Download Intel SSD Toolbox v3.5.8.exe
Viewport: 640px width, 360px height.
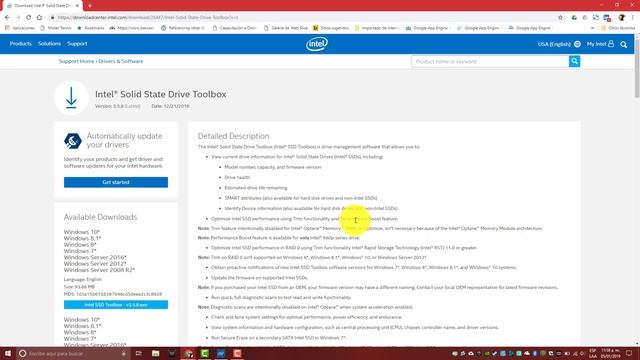click(x=116, y=304)
